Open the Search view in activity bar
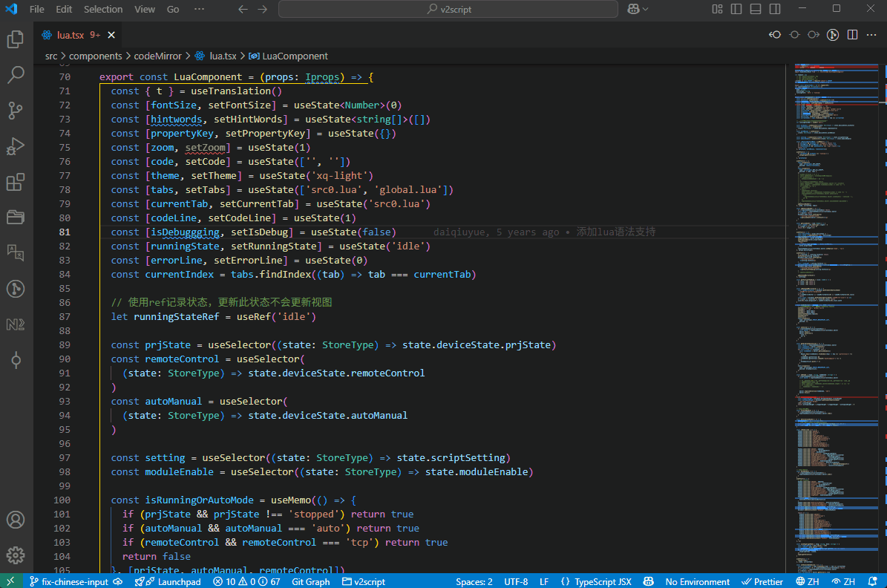 click(16, 75)
